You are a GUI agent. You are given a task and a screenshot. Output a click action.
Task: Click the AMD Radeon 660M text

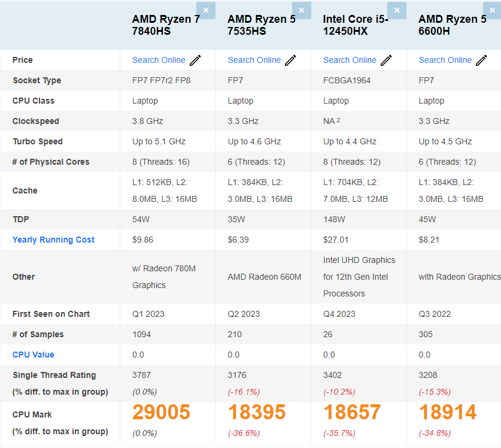click(265, 277)
